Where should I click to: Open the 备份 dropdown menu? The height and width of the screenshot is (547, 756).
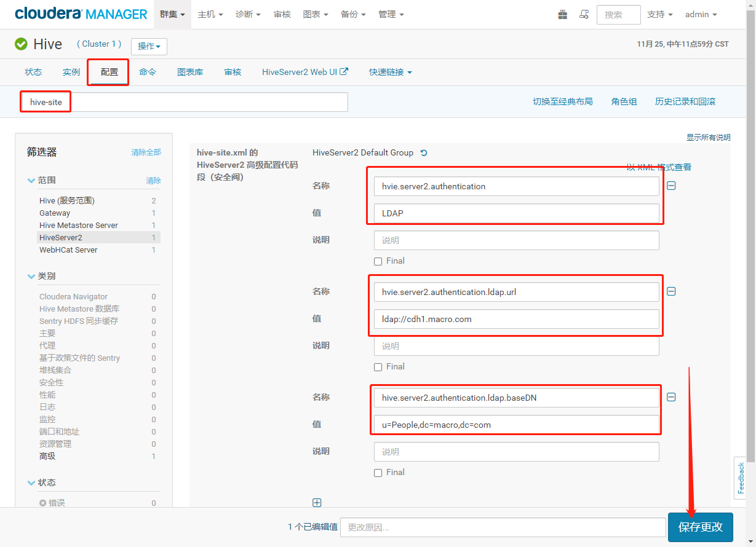(353, 14)
